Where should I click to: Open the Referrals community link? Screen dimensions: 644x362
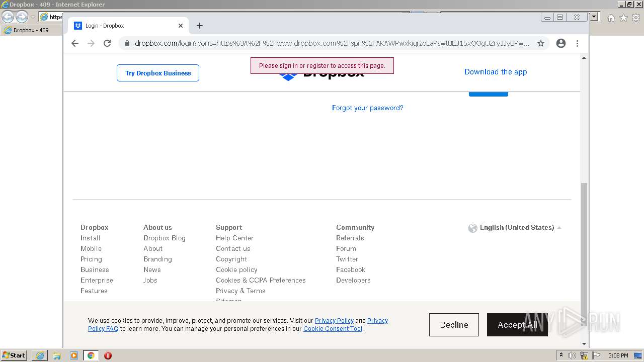pos(350,238)
